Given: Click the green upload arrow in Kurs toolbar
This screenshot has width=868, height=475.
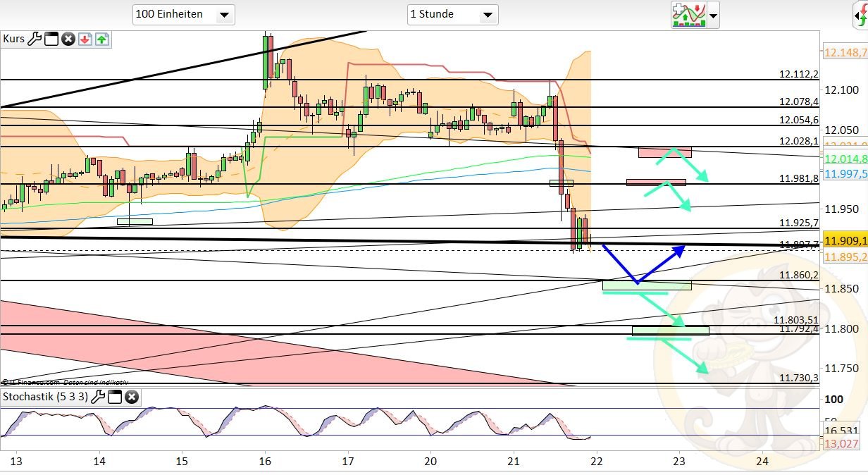Looking at the screenshot, I should click(102, 39).
